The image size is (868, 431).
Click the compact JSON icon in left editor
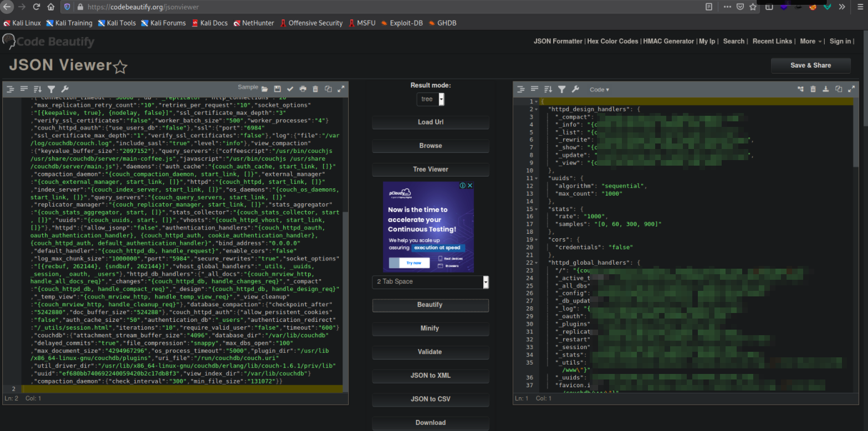(24, 89)
